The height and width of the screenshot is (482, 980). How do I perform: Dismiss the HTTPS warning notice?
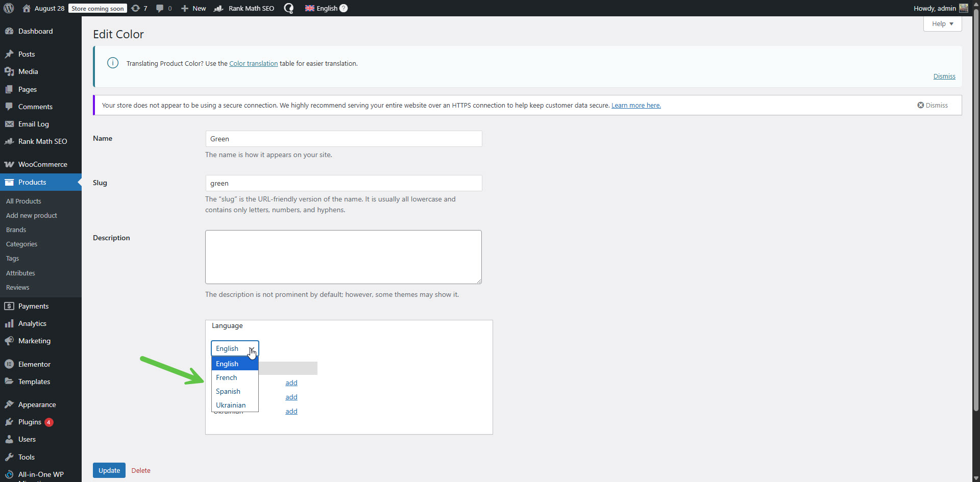point(933,105)
